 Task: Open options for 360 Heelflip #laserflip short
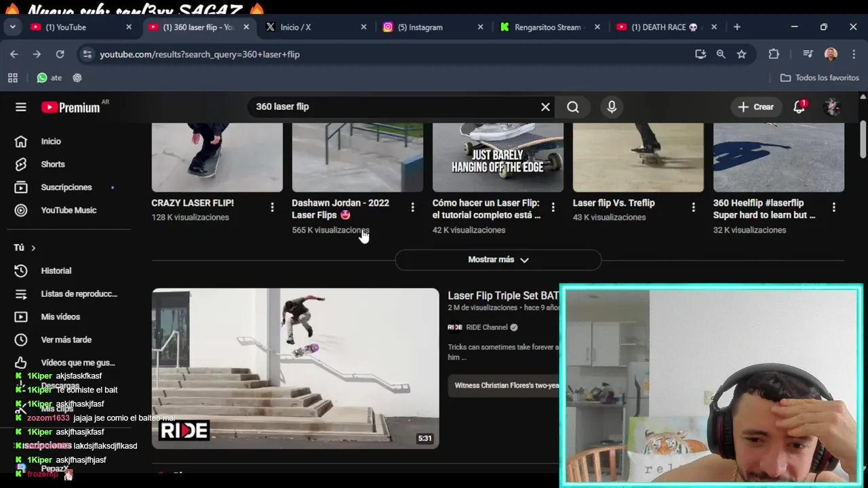coord(833,207)
